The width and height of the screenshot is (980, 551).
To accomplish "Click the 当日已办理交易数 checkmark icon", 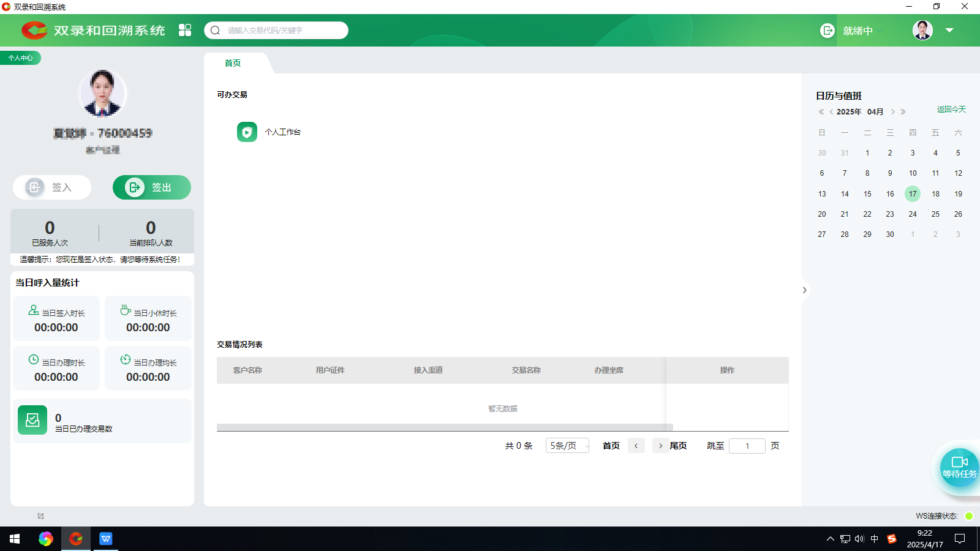I will (x=32, y=420).
